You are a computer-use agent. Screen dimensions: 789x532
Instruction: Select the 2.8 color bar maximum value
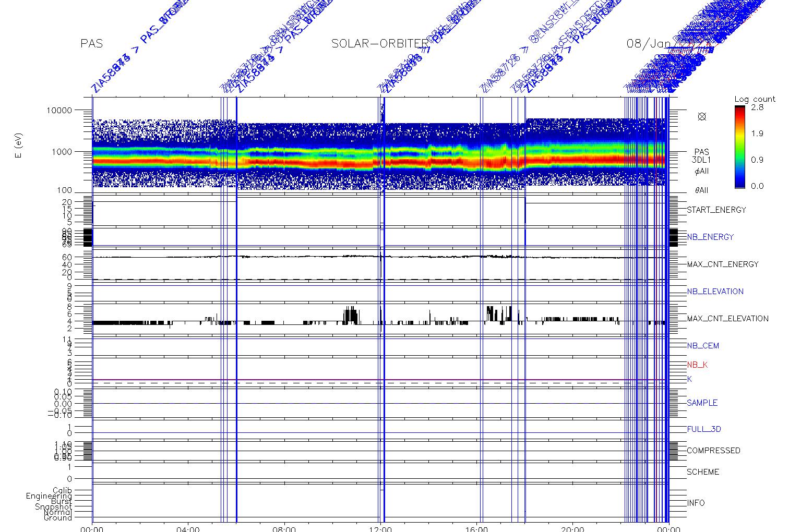757,107
